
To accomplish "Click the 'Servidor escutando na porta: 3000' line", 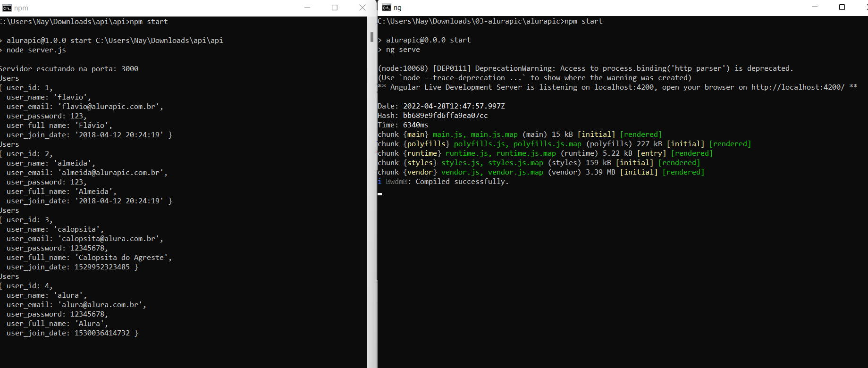I will click(69, 69).
